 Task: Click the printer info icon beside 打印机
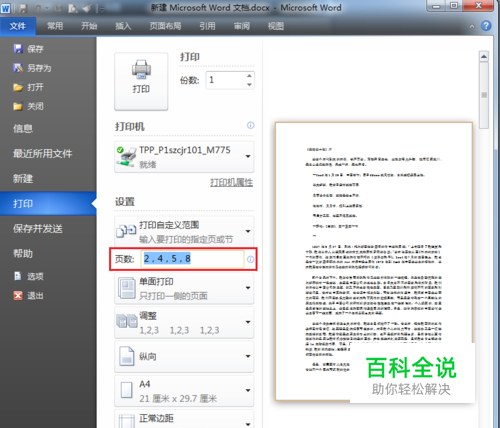pyautogui.click(x=250, y=125)
